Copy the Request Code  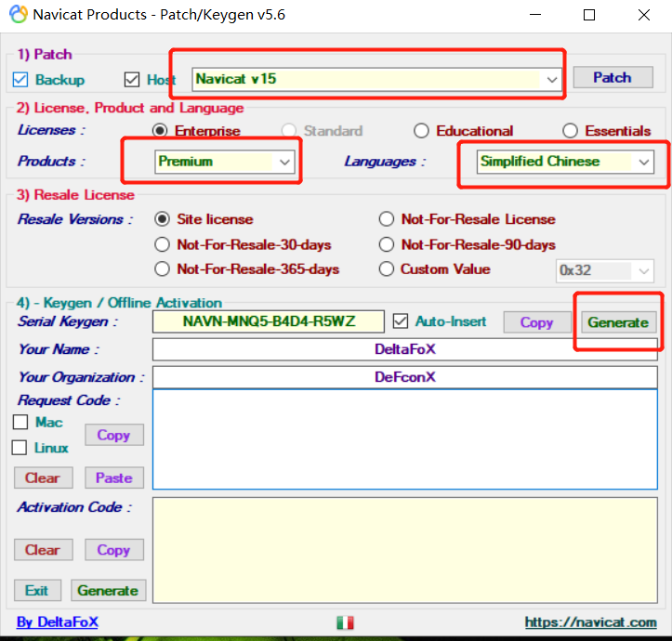pos(114,435)
